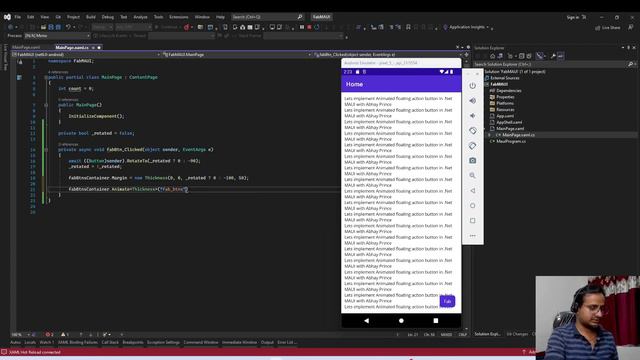The image size is (640, 360).
Task: Stop debugging with red square button
Action: click(309, 27)
